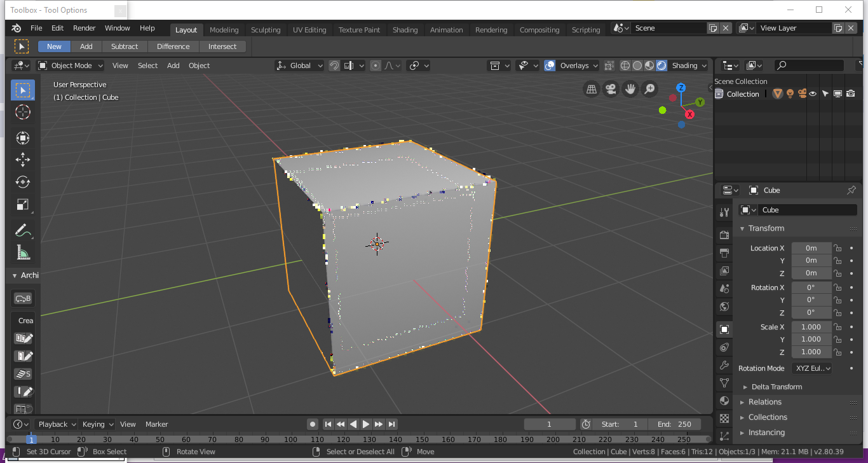
Task: Click the Subtract selection mode button
Action: tap(125, 46)
